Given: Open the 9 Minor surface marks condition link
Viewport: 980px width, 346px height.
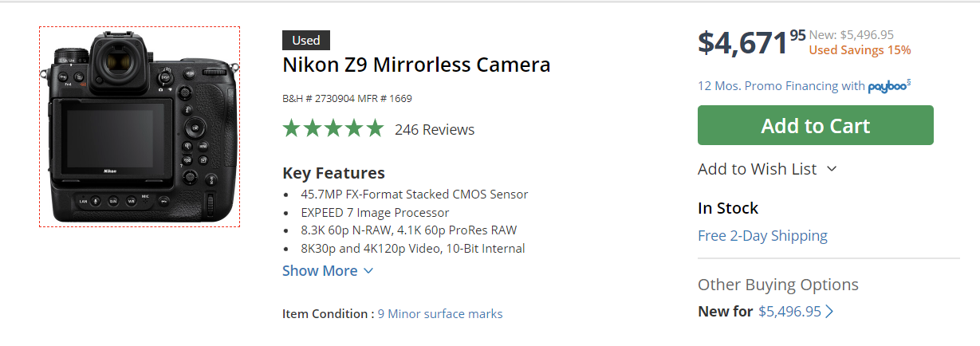Looking at the screenshot, I should coord(440,314).
